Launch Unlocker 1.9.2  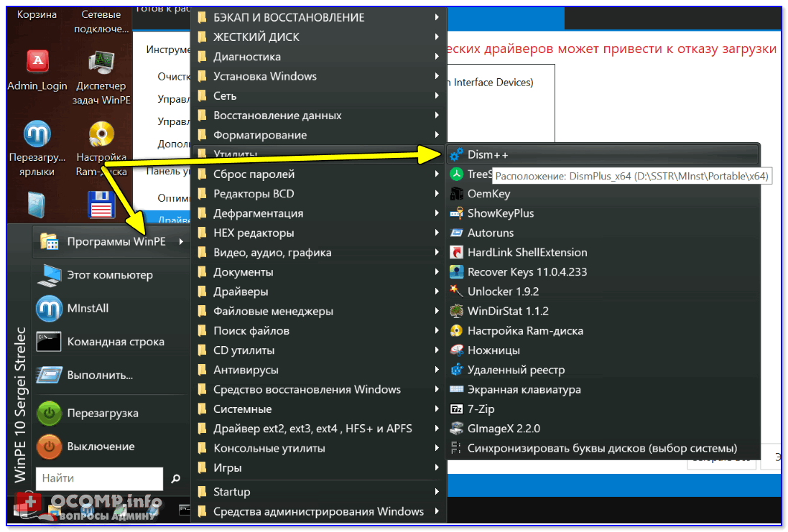tap(502, 291)
